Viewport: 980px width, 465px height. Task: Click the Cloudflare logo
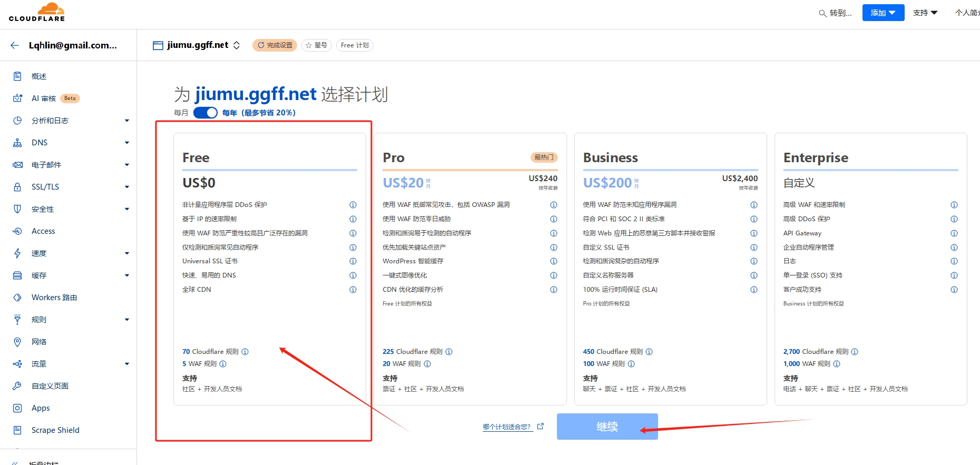[37, 12]
